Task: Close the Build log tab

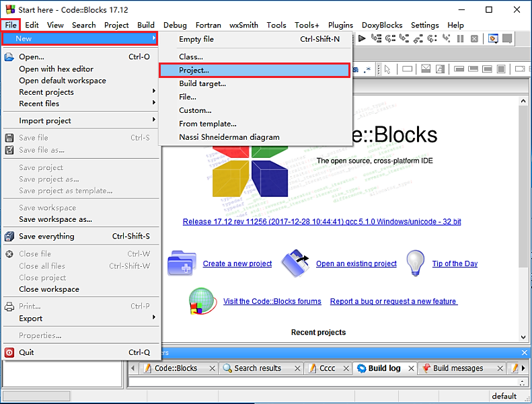Action: point(411,368)
